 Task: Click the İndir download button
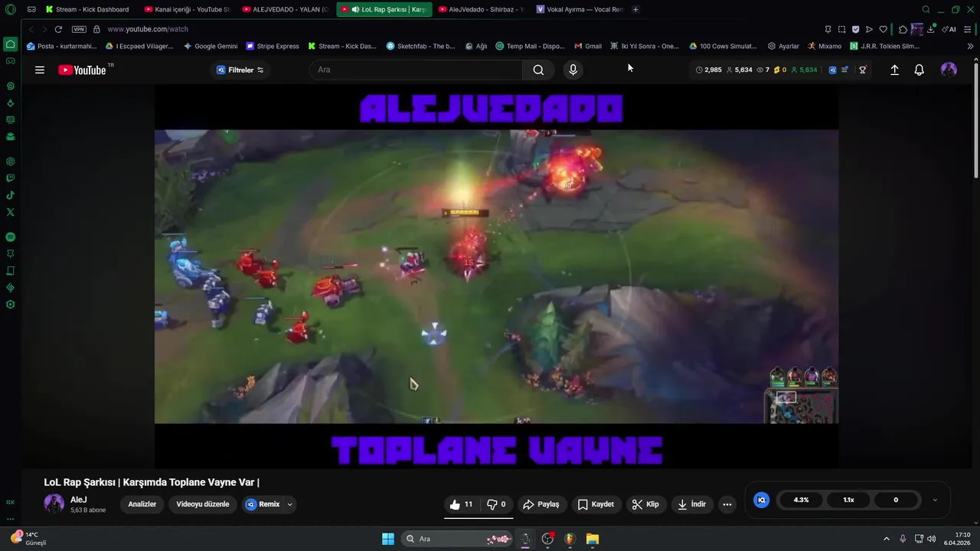coord(692,504)
